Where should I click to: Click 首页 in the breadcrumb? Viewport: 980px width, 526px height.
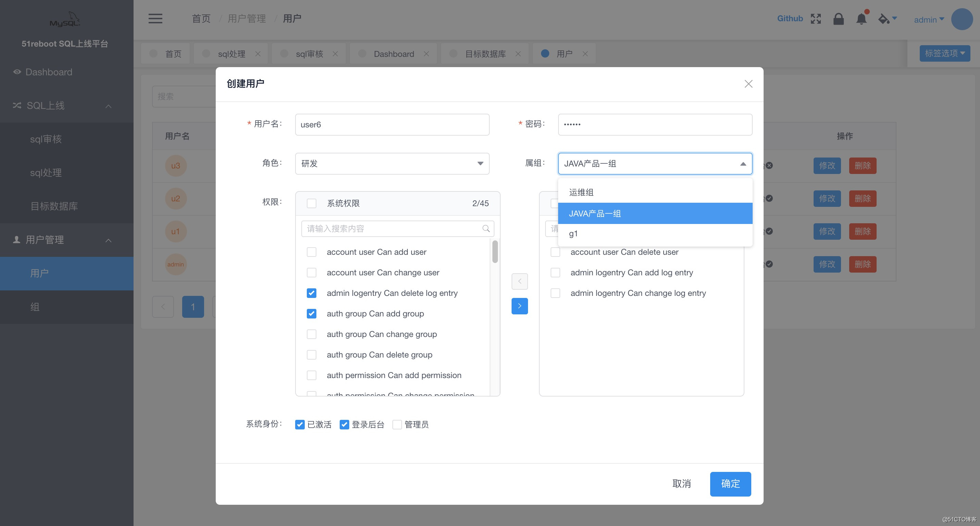(201, 18)
